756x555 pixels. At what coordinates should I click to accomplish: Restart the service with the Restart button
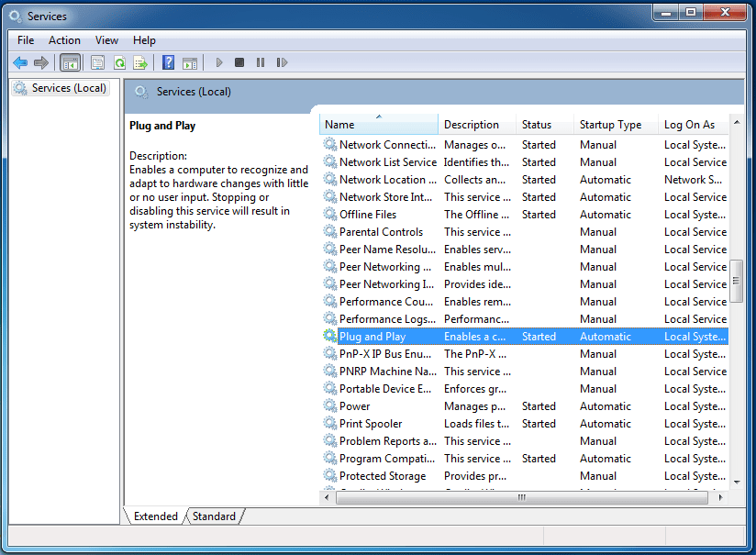282,62
